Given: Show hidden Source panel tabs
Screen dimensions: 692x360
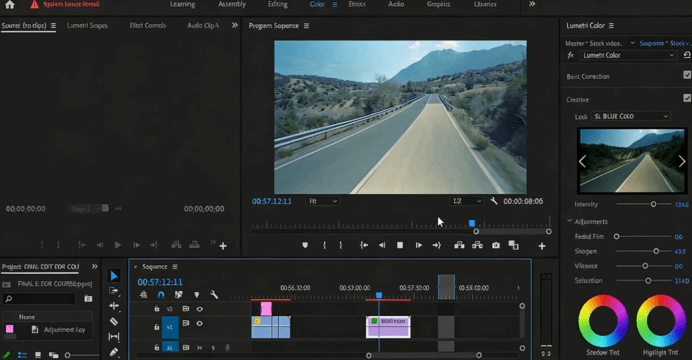Looking at the screenshot, I should pyautogui.click(x=235, y=26).
